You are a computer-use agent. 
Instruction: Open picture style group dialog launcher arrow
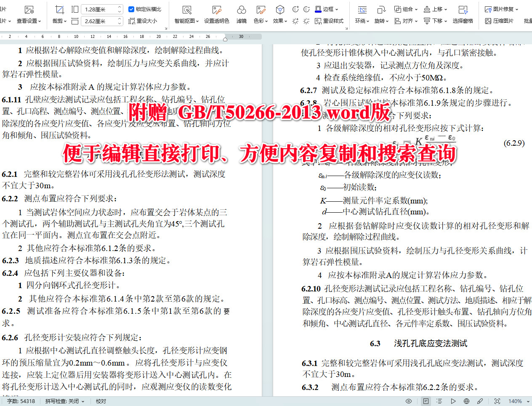coord(346,28)
